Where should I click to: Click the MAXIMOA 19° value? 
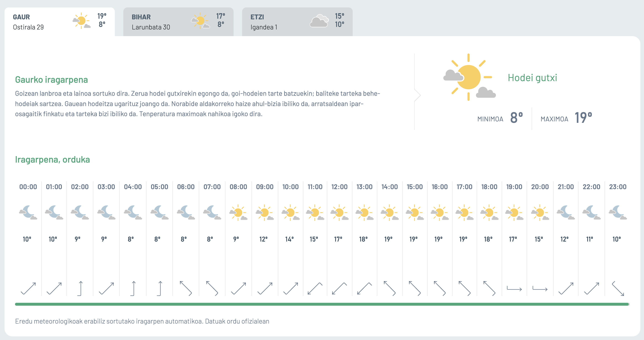[x=583, y=118]
